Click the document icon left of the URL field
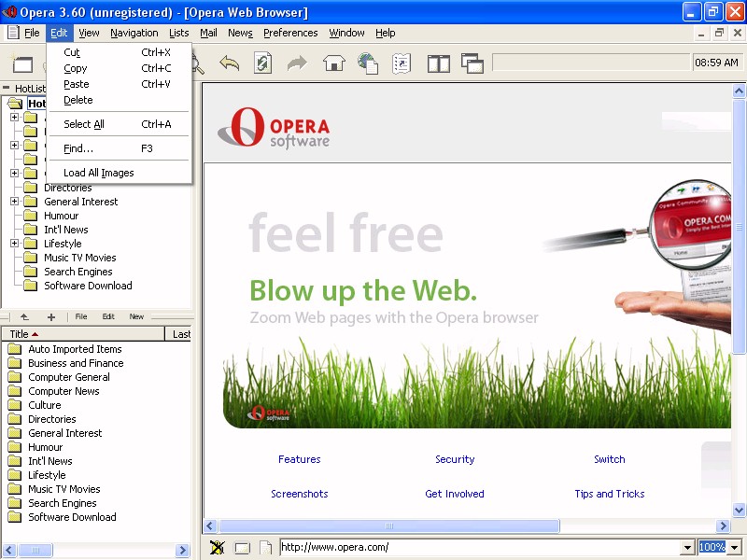The width and height of the screenshot is (747, 560). [265, 548]
